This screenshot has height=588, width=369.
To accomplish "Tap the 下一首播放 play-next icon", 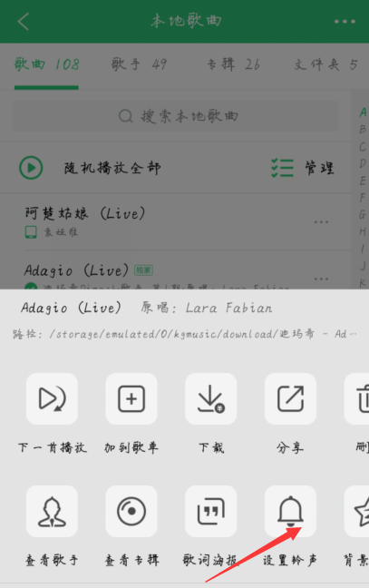I will coord(52,398).
